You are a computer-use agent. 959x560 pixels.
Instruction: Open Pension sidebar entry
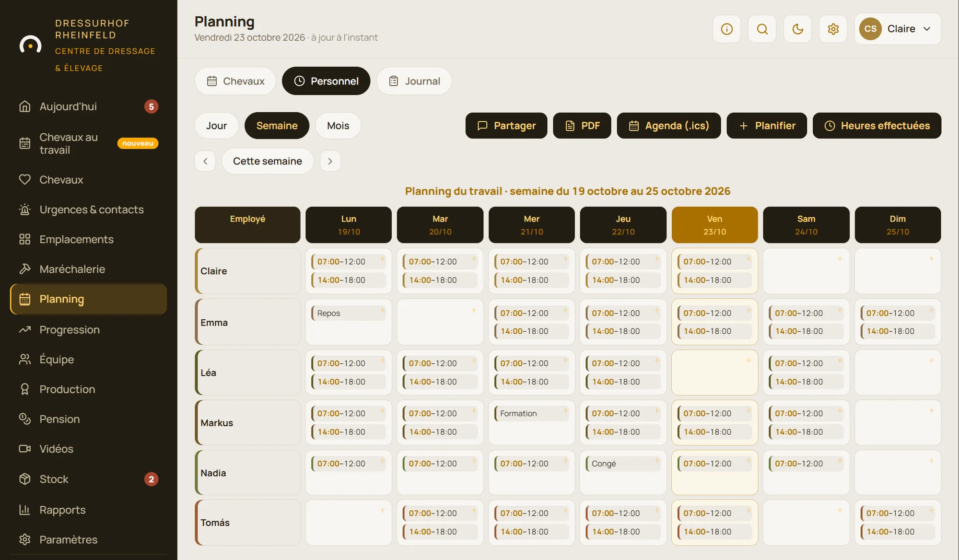point(89,419)
